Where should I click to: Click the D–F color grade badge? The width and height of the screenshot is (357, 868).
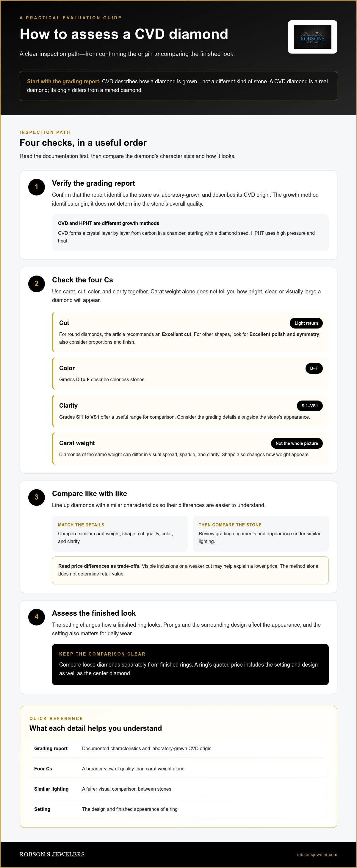click(x=314, y=368)
